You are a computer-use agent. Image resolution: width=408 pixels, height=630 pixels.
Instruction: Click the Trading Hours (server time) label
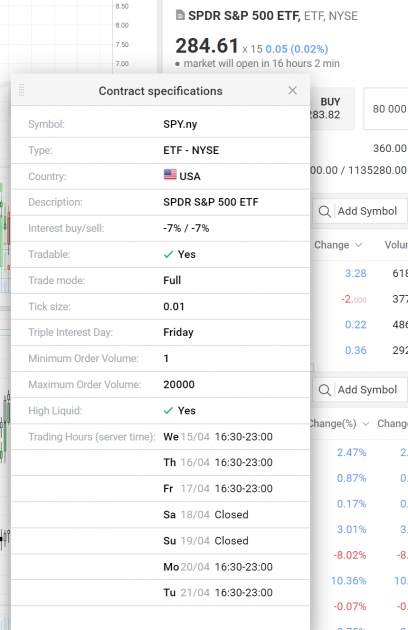click(92, 437)
